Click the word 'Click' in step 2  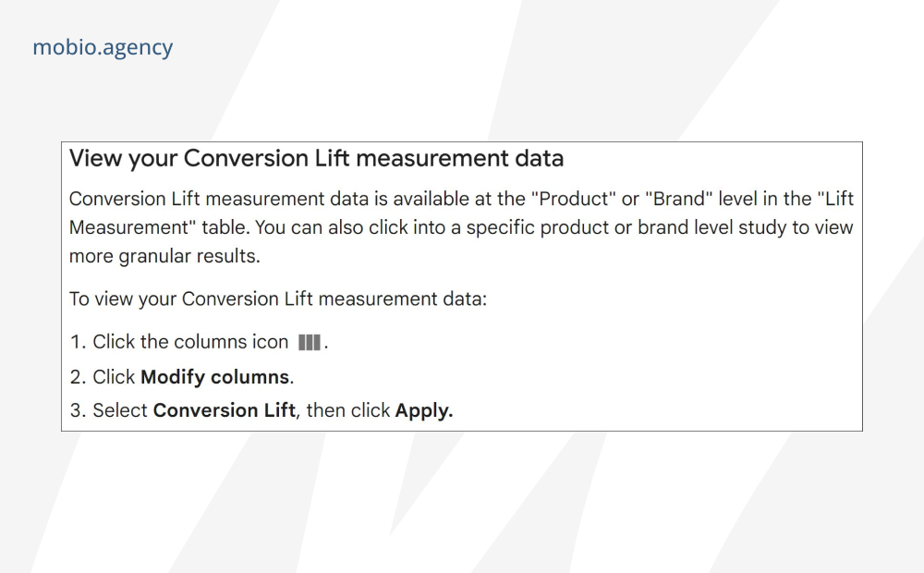click(x=114, y=377)
